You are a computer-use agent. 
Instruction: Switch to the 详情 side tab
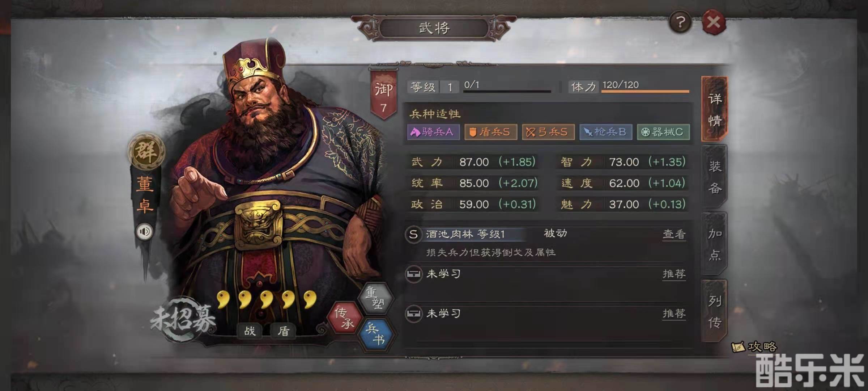715,109
